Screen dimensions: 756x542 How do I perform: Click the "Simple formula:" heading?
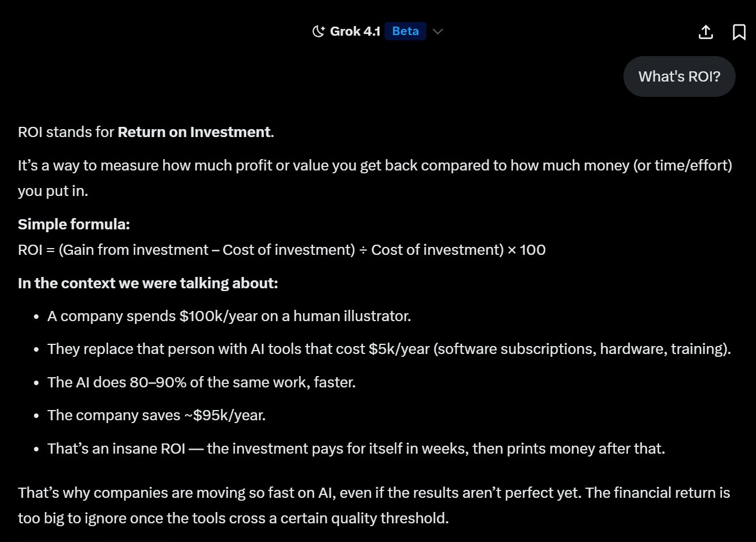point(74,224)
